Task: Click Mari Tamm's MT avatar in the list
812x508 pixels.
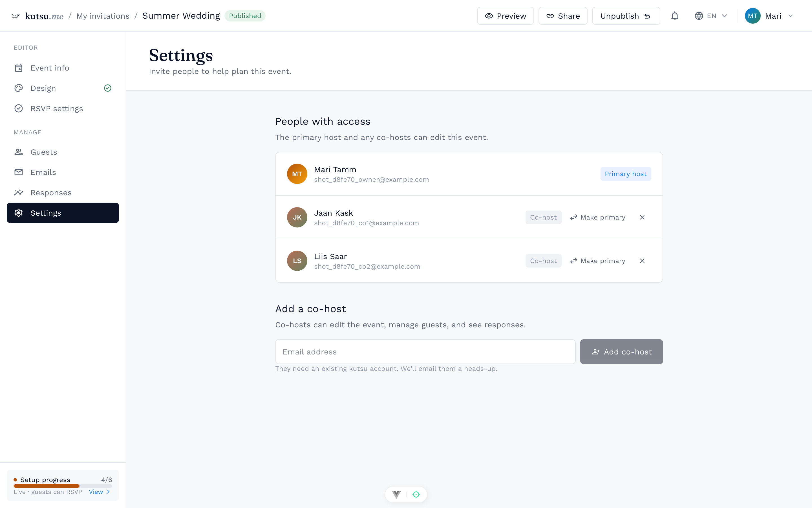Action: coord(297,174)
